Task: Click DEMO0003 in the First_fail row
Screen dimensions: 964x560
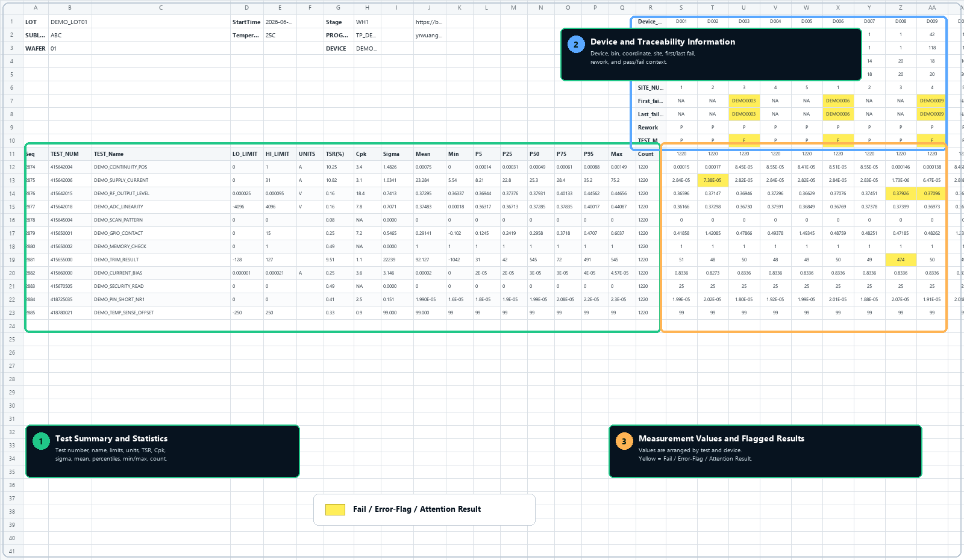Action: click(x=744, y=101)
